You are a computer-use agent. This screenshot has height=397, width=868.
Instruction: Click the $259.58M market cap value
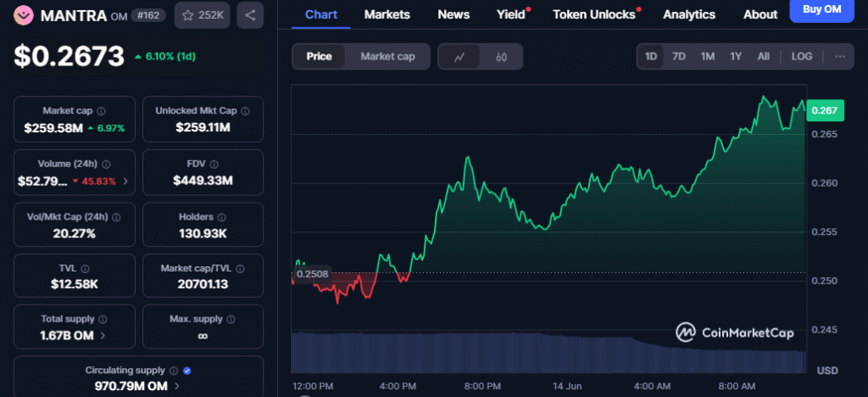pos(53,128)
